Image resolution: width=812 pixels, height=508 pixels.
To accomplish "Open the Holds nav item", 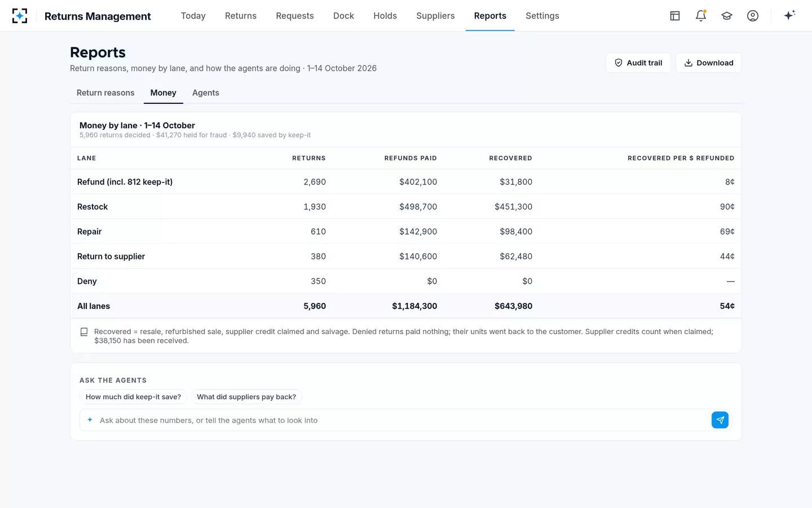I will point(385,16).
